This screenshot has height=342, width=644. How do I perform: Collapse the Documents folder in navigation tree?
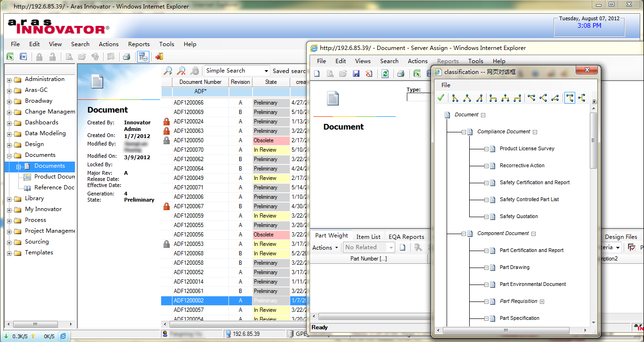point(9,155)
